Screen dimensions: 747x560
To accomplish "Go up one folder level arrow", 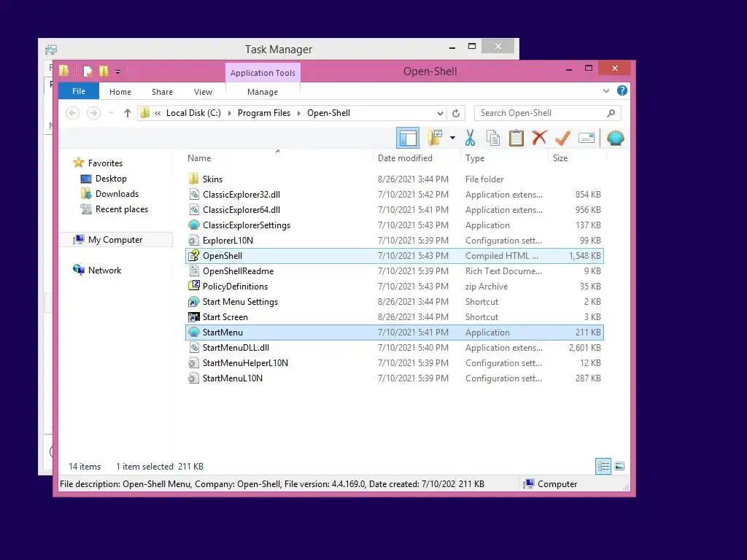I will click(127, 113).
